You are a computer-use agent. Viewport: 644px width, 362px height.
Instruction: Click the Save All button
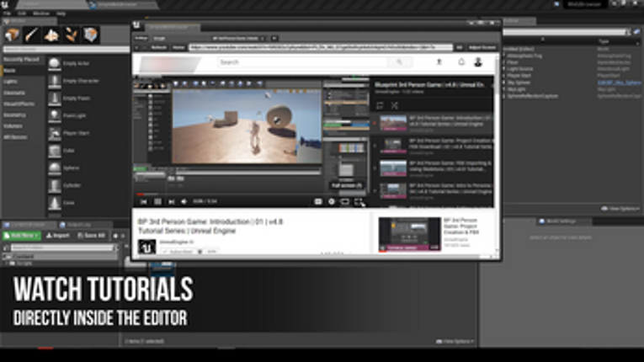[91, 236]
